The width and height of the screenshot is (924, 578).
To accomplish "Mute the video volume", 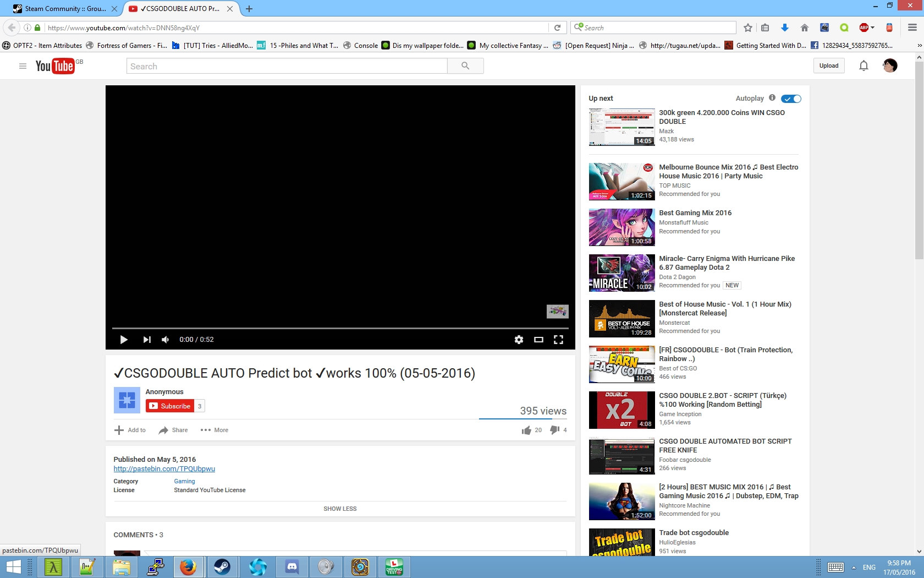I will pyautogui.click(x=165, y=340).
